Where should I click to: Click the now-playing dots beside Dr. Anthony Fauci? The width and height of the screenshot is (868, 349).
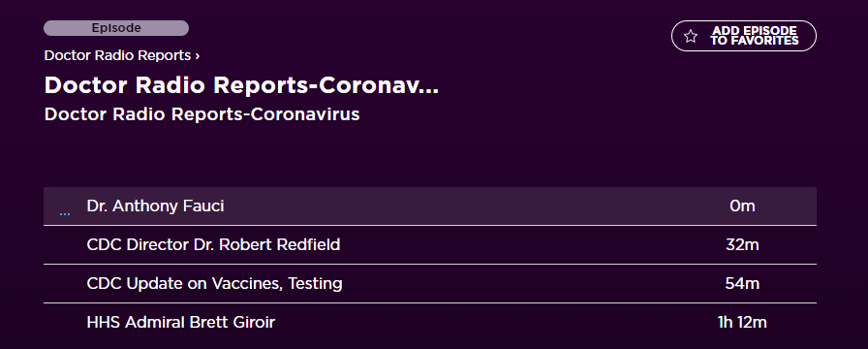click(x=65, y=214)
